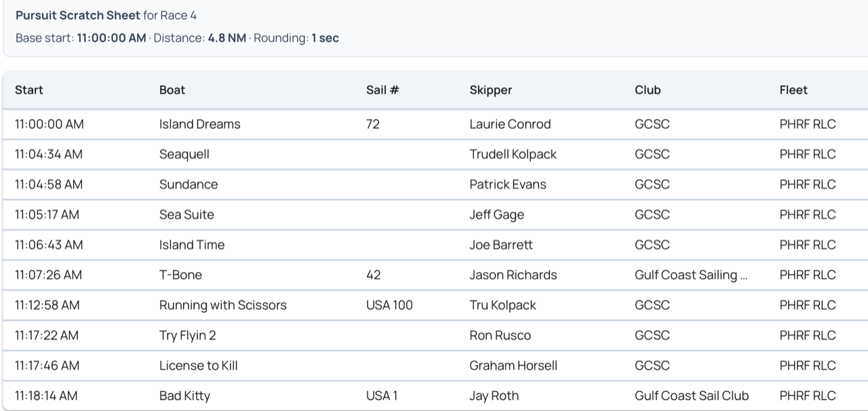Select the Island Dreams boat row
This screenshot has width=868, height=411.
point(435,124)
